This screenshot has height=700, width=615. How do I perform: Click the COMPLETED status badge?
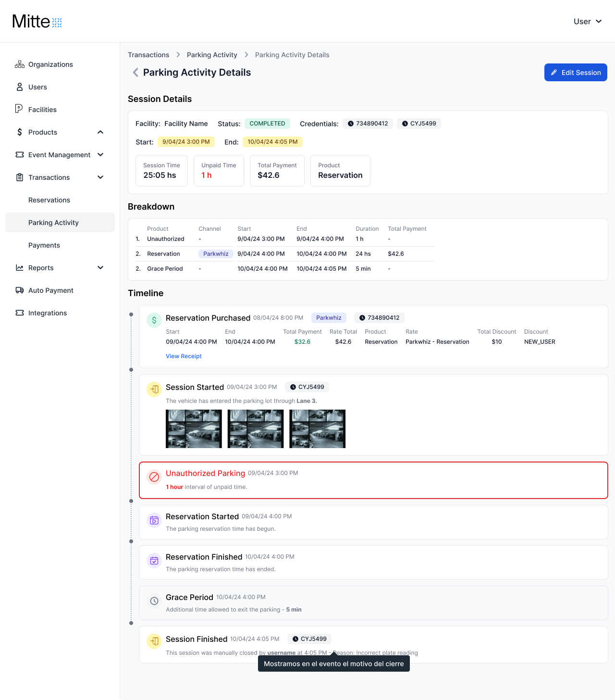(267, 124)
